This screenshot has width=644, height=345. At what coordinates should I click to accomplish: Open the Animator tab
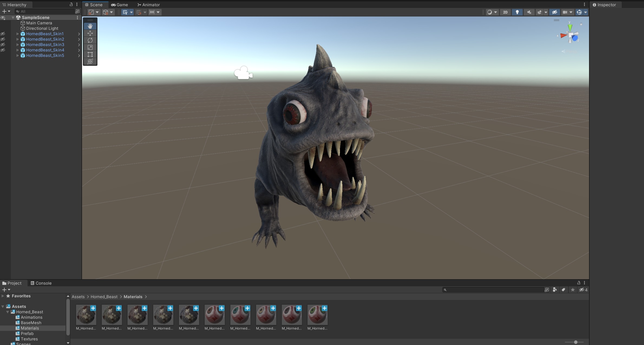pos(149,5)
